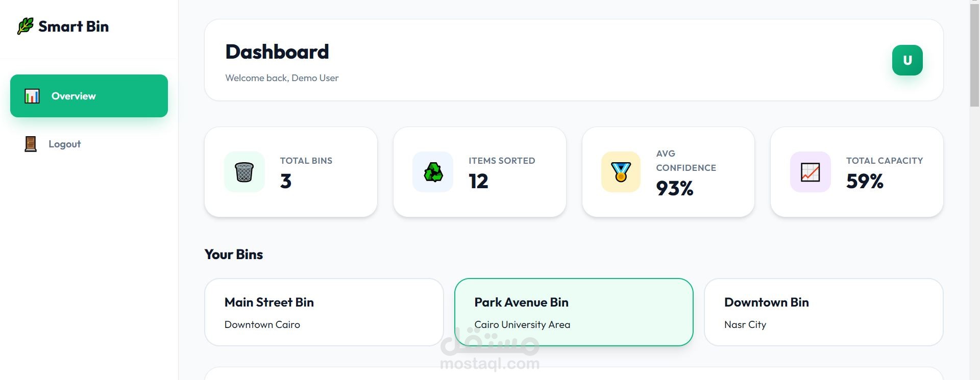
Task: Click the door icon next to Logout
Action: coord(31,144)
